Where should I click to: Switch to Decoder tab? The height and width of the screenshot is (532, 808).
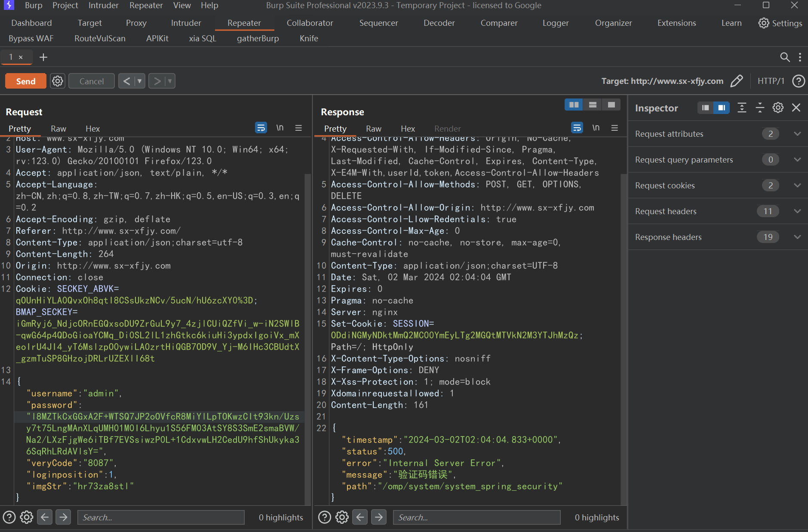439,23
